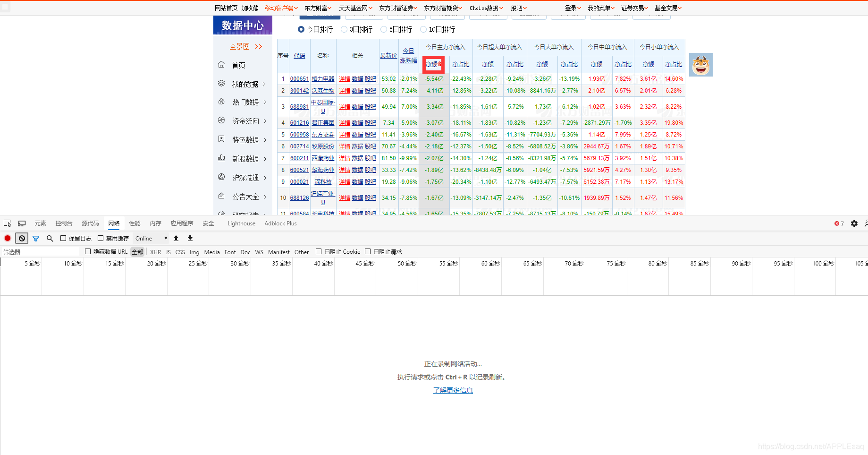Screen dimensions: 868x455
Task: Switch to the 控制台 DevTools tab
Action: point(64,223)
